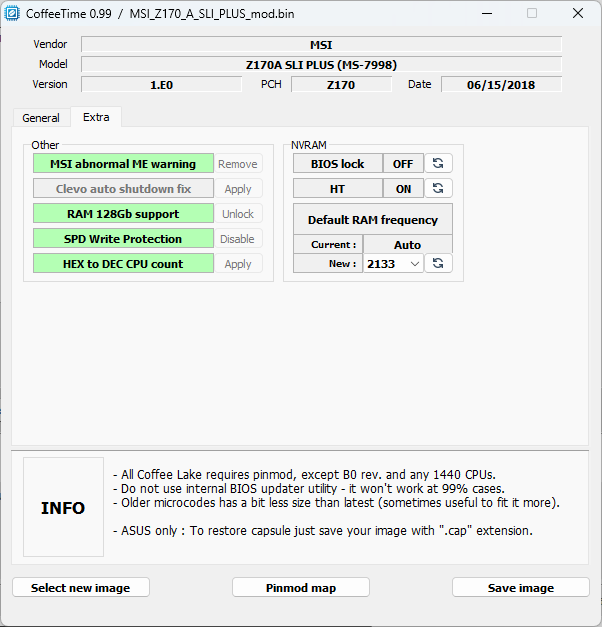Image resolution: width=602 pixels, height=627 pixels.
Task: Apply new default RAM frequency refresh icon
Action: [438, 264]
